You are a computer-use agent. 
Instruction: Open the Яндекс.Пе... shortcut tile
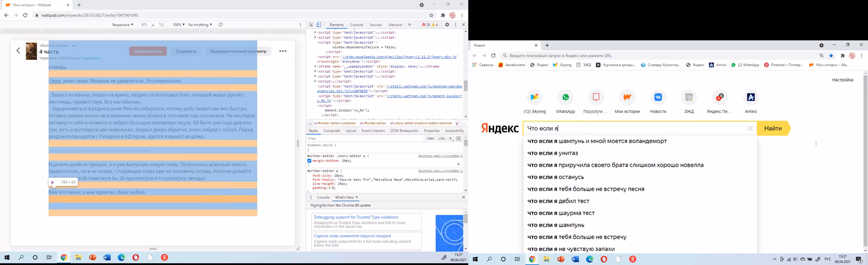[x=719, y=102]
